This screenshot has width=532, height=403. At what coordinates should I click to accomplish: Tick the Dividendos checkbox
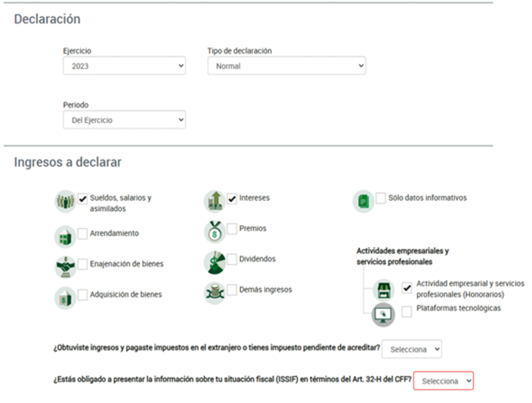click(232, 259)
